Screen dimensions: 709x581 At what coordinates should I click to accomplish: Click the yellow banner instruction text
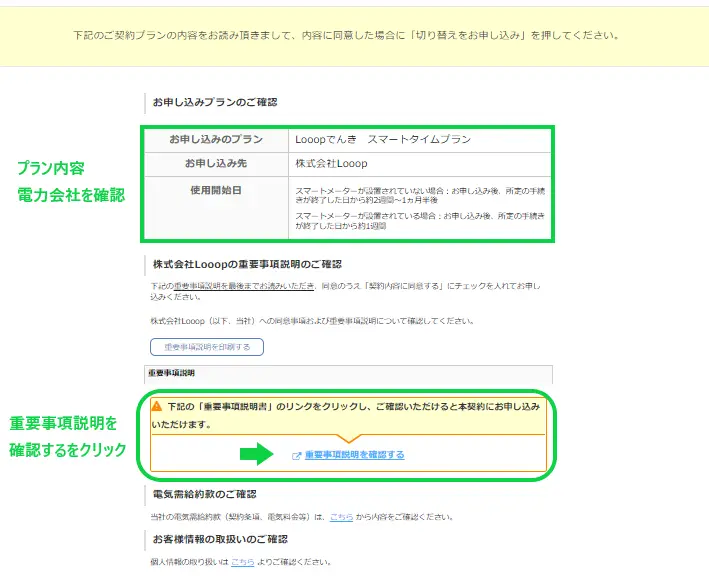[346, 35]
